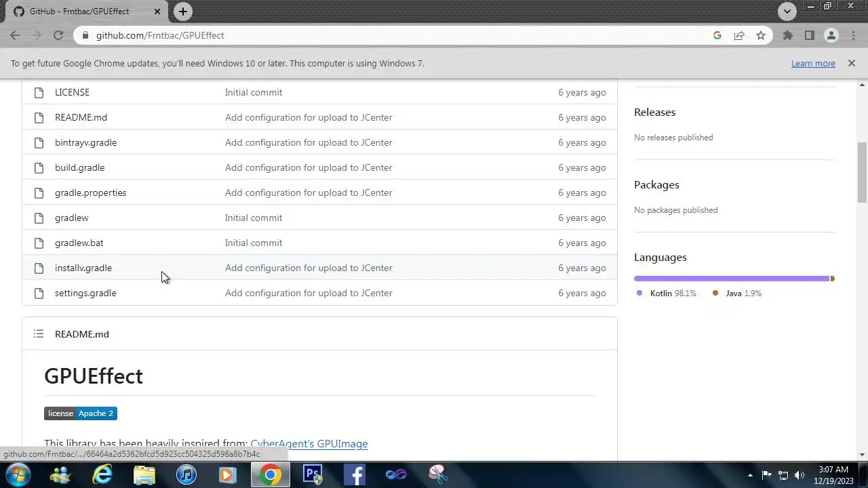868x488 pixels.
Task: Click the volume speaker tray icon
Action: [x=799, y=475]
